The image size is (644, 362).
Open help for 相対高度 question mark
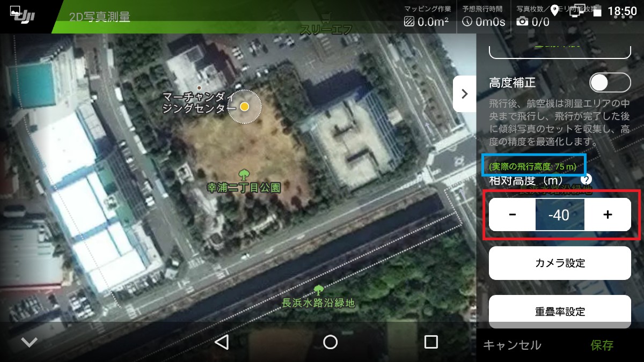(x=586, y=180)
